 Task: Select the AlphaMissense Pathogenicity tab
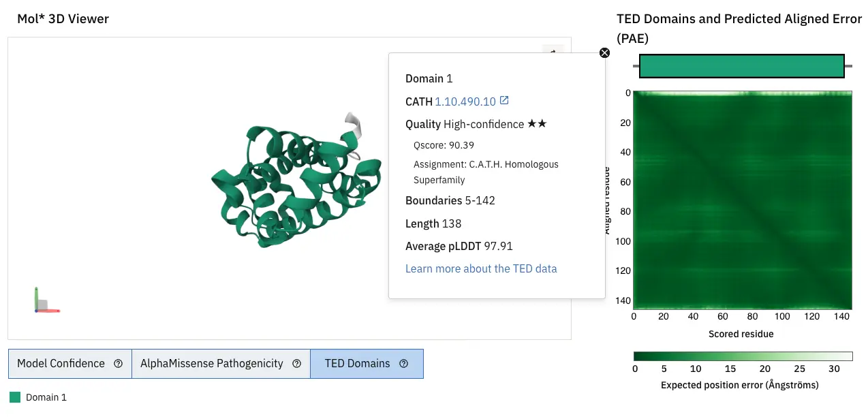(x=212, y=364)
